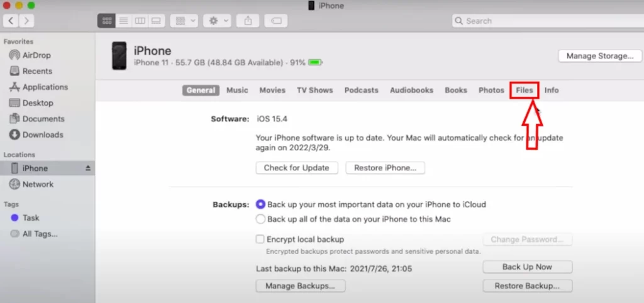Click the Restore Backup button
Viewport: 644px width, 303px height.
(528, 286)
